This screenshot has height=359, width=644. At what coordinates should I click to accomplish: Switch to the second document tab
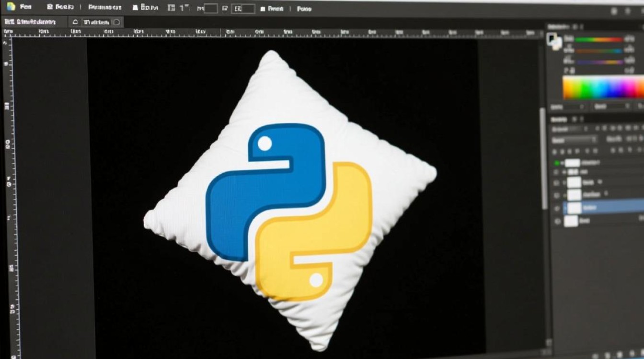(96, 22)
